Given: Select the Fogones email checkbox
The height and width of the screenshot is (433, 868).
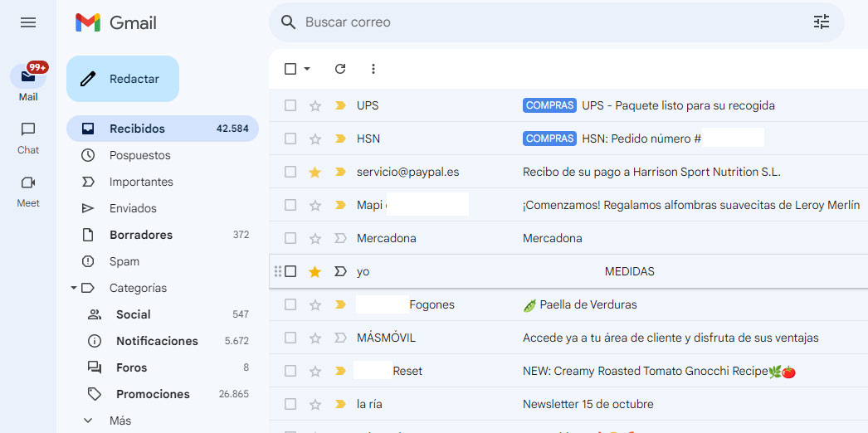Looking at the screenshot, I should tap(290, 304).
